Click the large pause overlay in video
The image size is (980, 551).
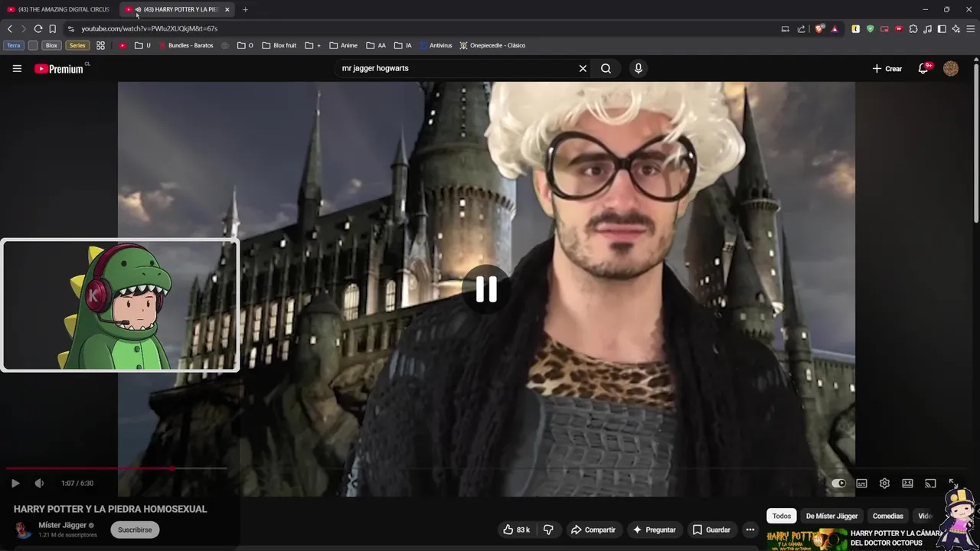(x=486, y=289)
